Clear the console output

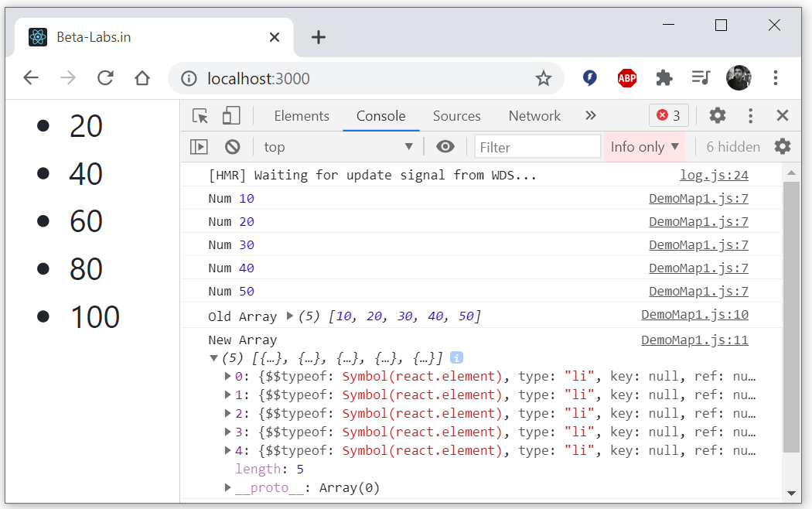coord(233,146)
